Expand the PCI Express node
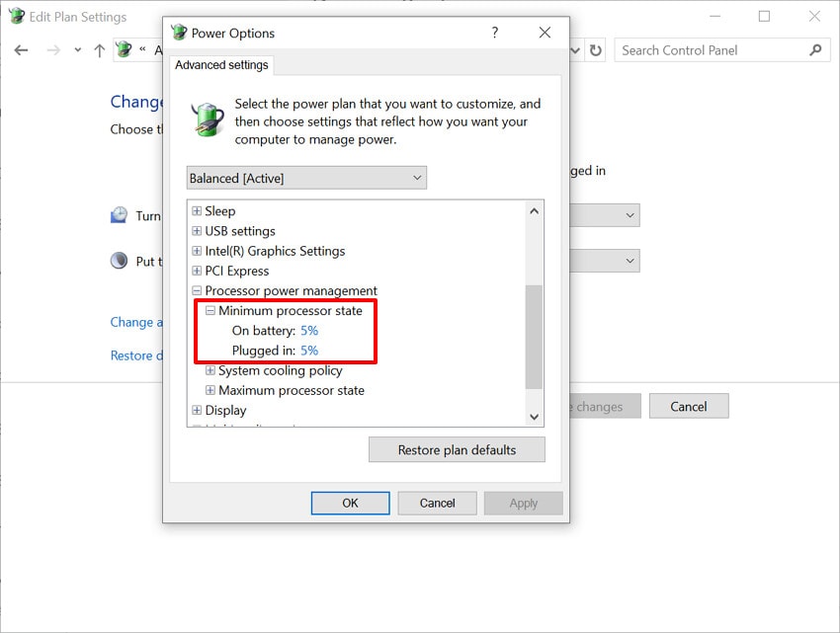Image resolution: width=840 pixels, height=633 pixels. (197, 271)
